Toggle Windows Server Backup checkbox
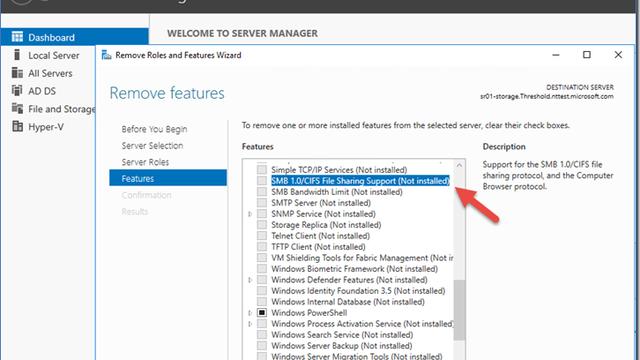The width and height of the screenshot is (640, 360). [262, 346]
